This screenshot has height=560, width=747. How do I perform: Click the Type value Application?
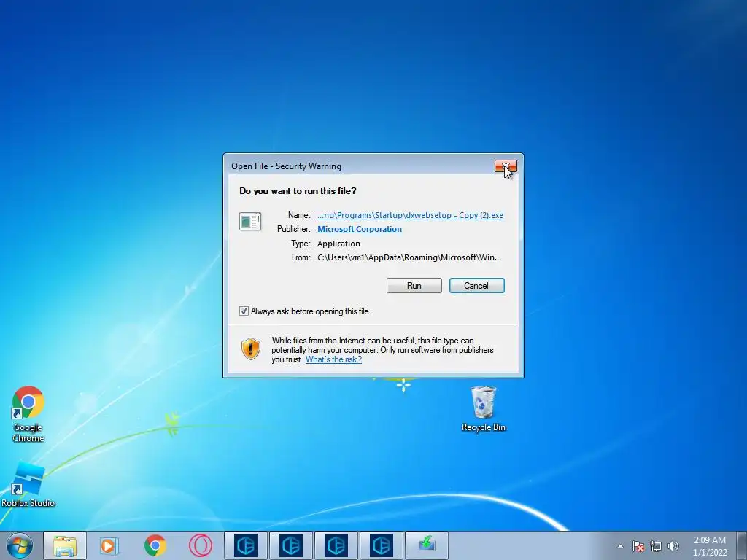point(338,244)
